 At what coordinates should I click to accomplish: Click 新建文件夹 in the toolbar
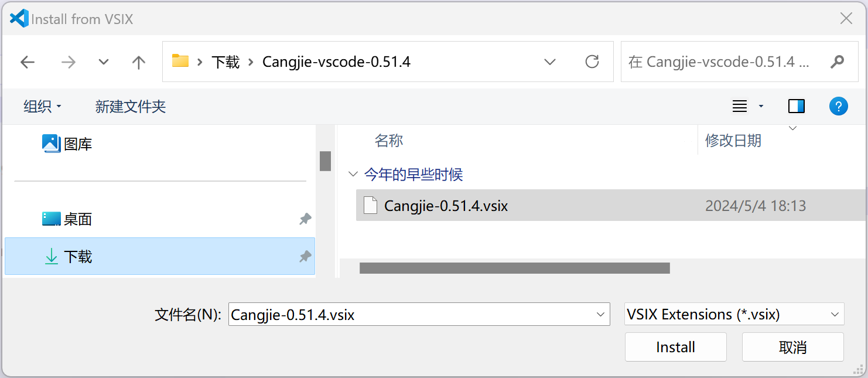pyautogui.click(x=131, y=107)
